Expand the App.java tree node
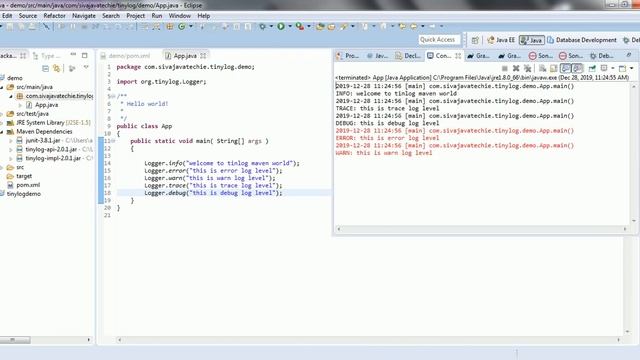Image resolution: width=640 pixels, height=360 pixels. click(20, 105)
